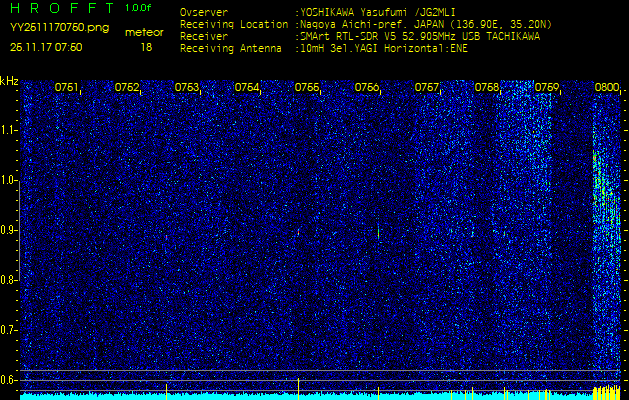Click the meteor label

144,33
